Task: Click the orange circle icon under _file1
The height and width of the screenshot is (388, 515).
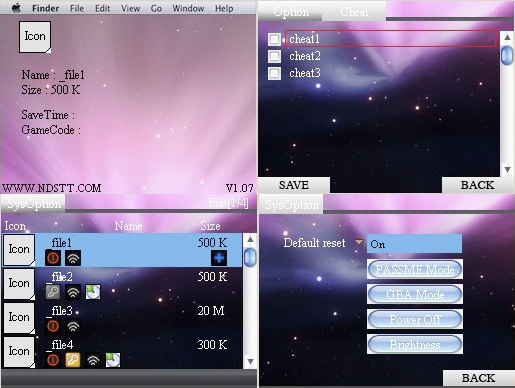Action: coord(53,258)
